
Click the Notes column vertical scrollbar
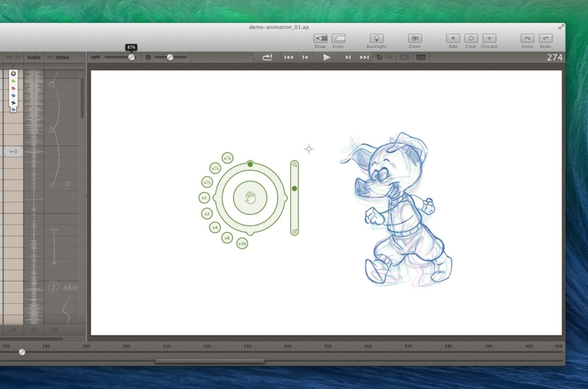pos(82,98)
